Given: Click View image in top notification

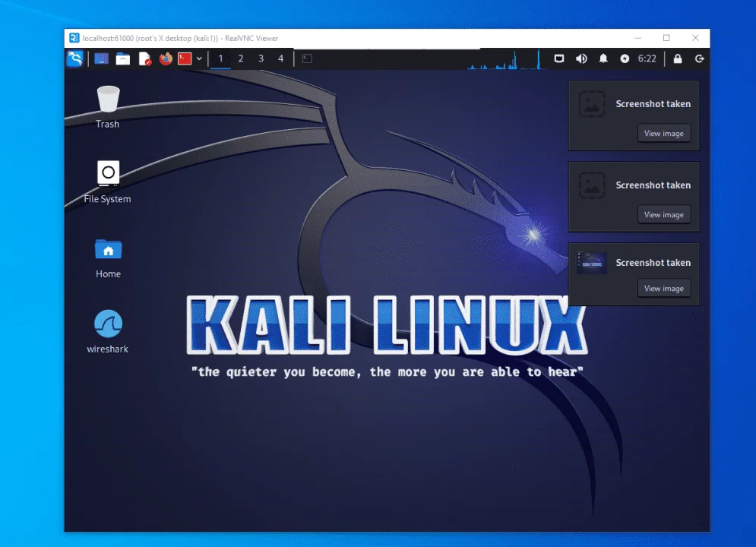Looking at the screenshot, I should point(664,134).
